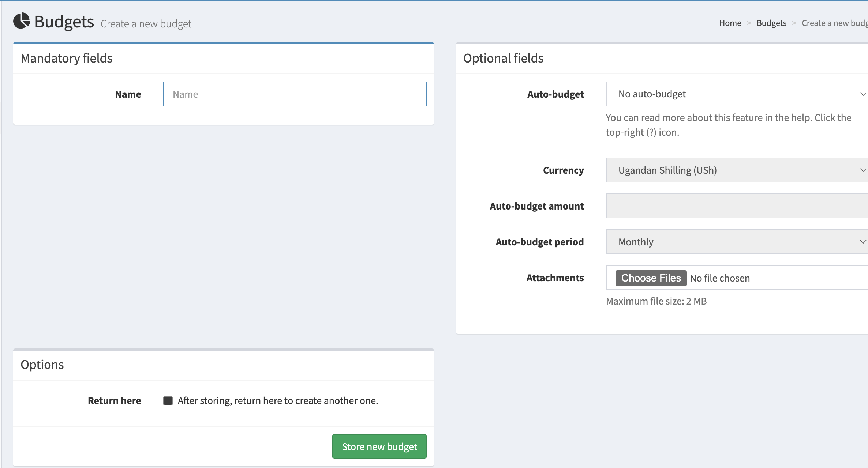This screenshot has width=868, height=468.
Task: Click the No file chosen label
Action: (x=719, y=278)
